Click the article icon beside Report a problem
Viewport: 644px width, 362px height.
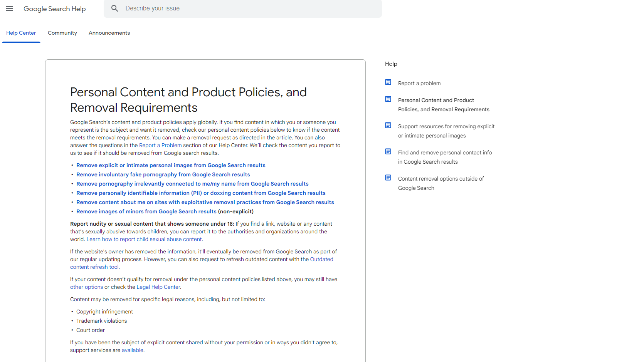388,82
